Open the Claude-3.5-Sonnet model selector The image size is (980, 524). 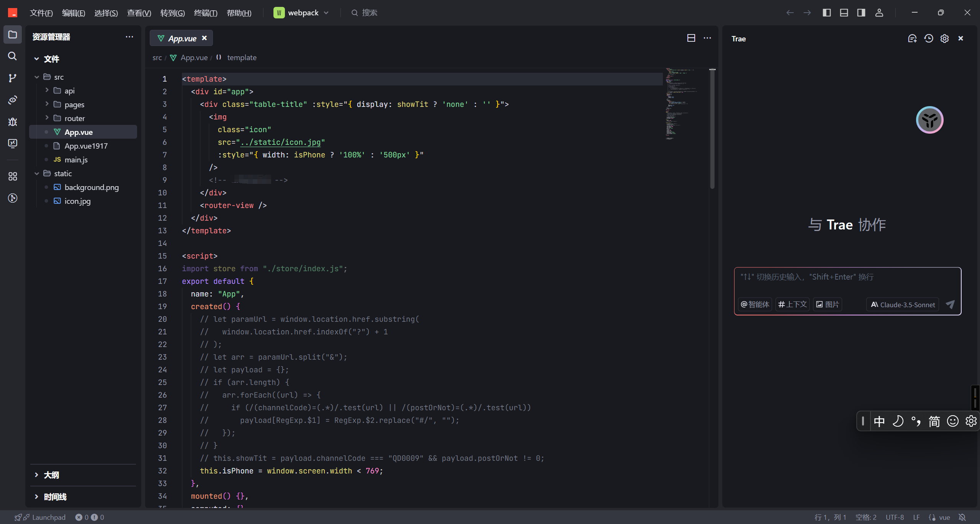[x=903, y=305]
